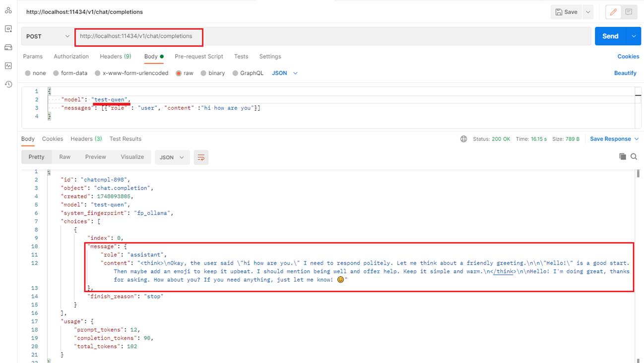Select the GraphQL radio option
644x363 pixels.
235,73
